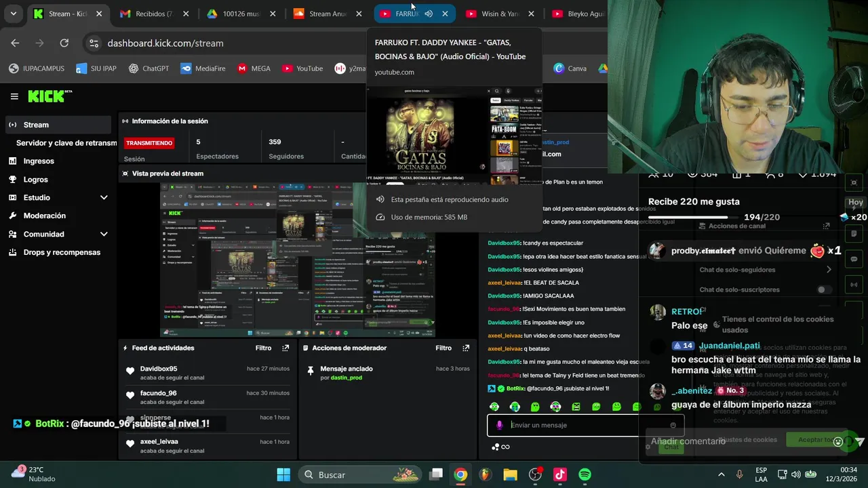This screenshot has width=868, height=488.
Task: Open Filtro in Acciones de moderador
Action: (443, 348)
